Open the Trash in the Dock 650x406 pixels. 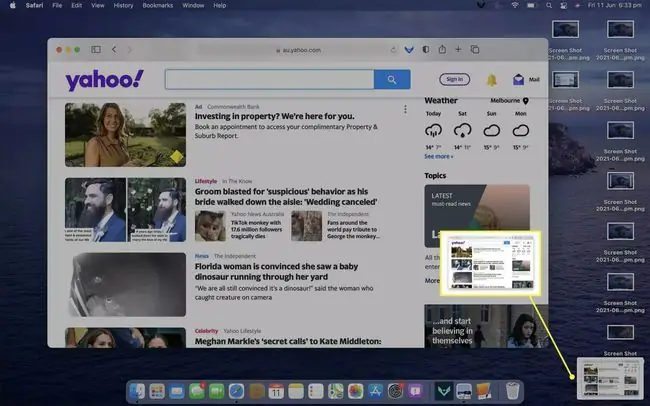(x=513, y=391)
